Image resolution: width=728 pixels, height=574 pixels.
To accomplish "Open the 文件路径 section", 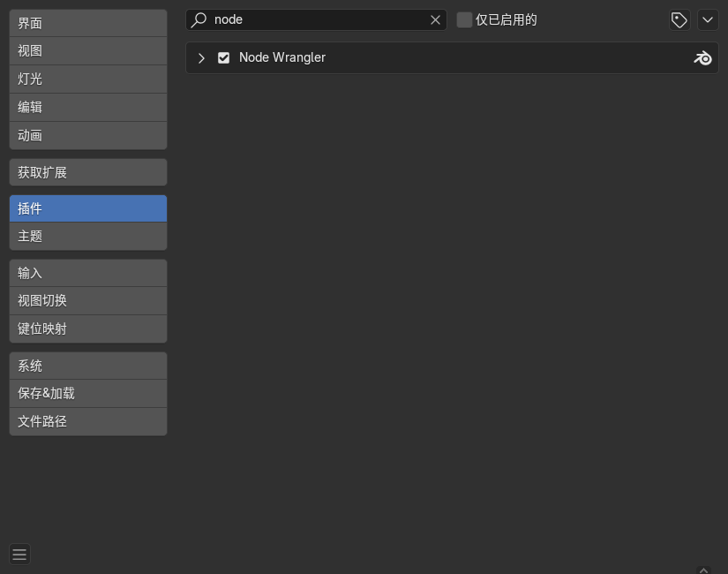I will pyautogui.click(x=88, y=421).
